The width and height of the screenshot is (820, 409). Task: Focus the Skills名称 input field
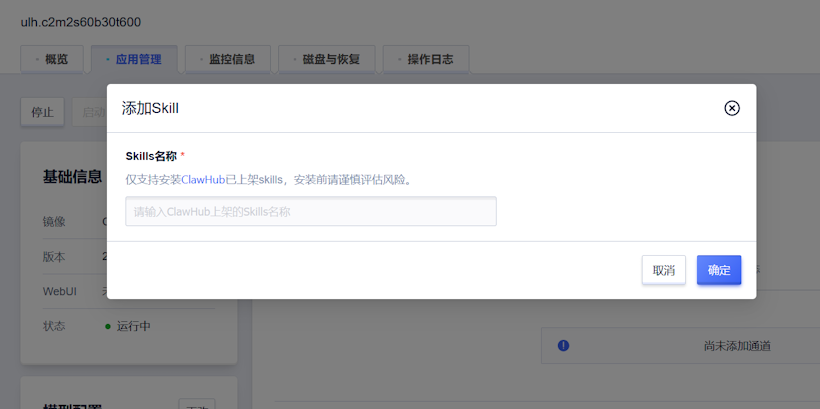coord(311,211)
